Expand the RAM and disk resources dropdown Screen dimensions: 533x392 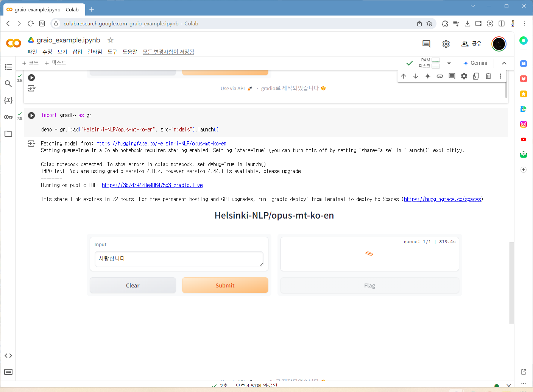tap(449, 63)
